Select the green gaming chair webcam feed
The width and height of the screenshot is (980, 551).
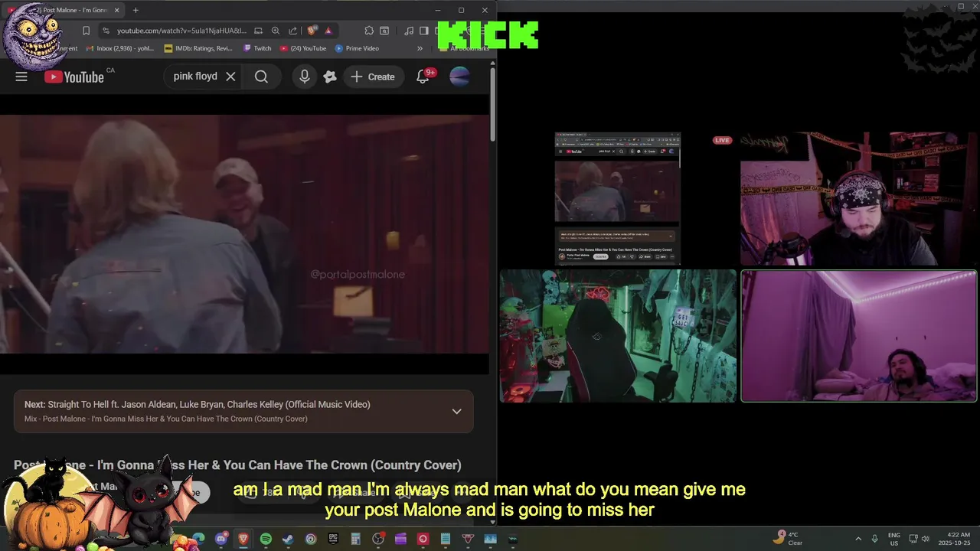tap(618, 335)
